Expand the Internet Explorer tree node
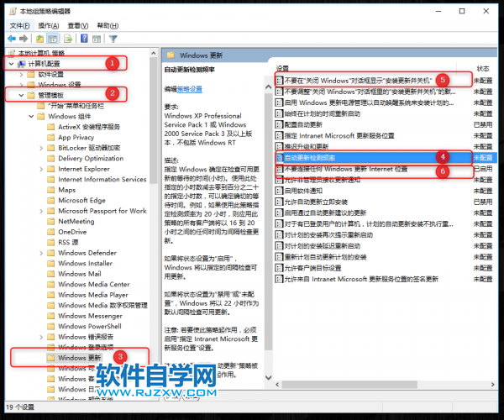Screen dimensions: 504x420 tap(41, 169)
